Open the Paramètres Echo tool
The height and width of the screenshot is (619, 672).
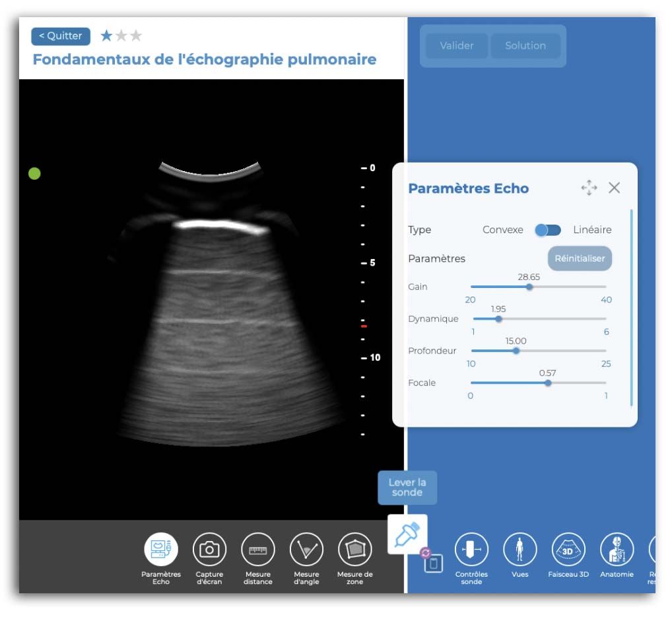(161, 550)
